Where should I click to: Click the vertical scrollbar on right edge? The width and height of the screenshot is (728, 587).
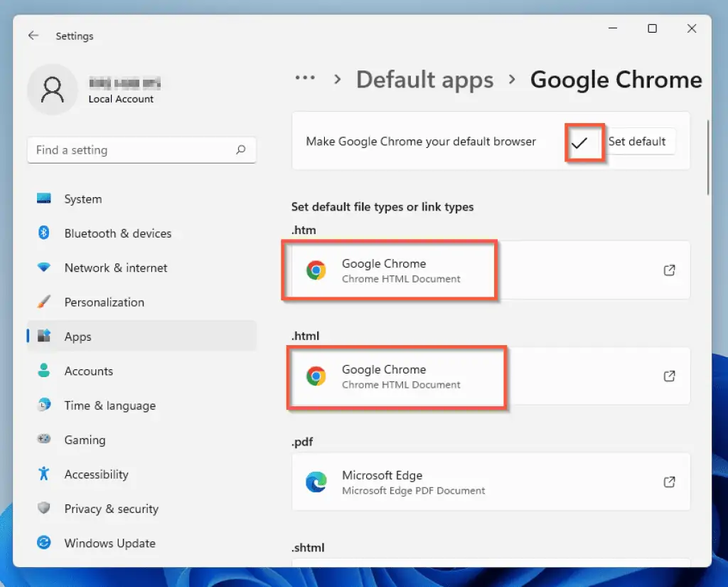pyautogui.click(x=708, y=158)
